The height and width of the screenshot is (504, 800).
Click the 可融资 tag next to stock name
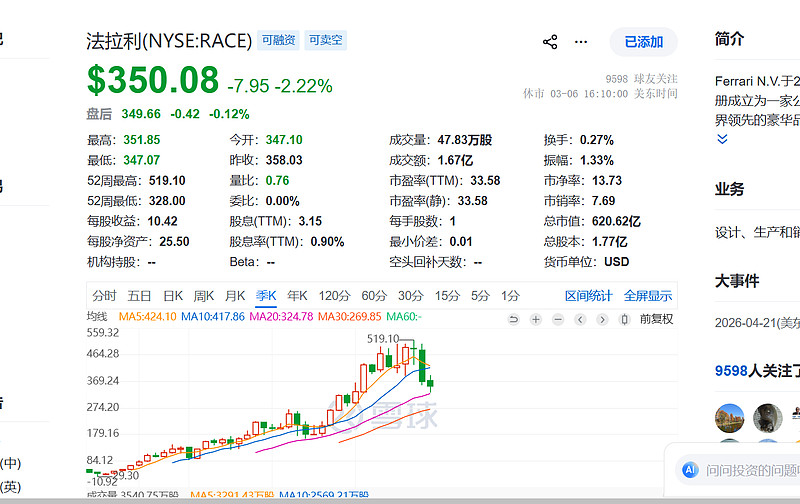pyautogui.click(x=278, y=41)
